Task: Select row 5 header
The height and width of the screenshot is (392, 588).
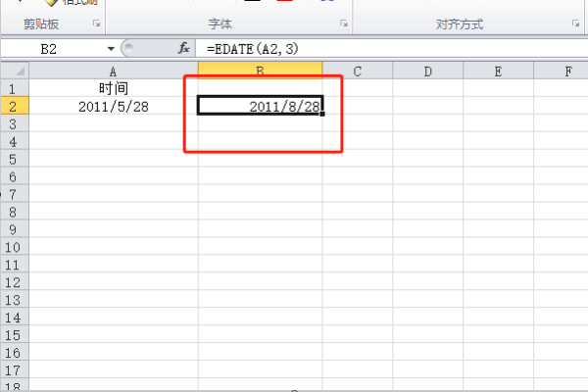Action: (x=15, y=159)
